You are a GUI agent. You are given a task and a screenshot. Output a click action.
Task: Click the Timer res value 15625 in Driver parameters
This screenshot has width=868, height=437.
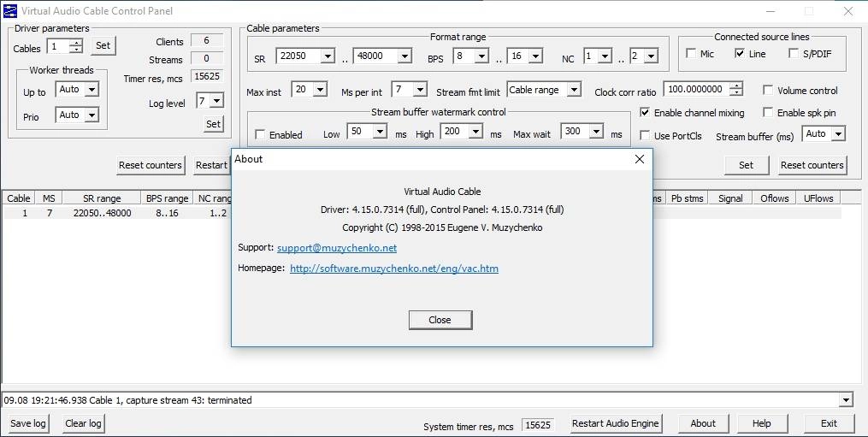(206, 76)
